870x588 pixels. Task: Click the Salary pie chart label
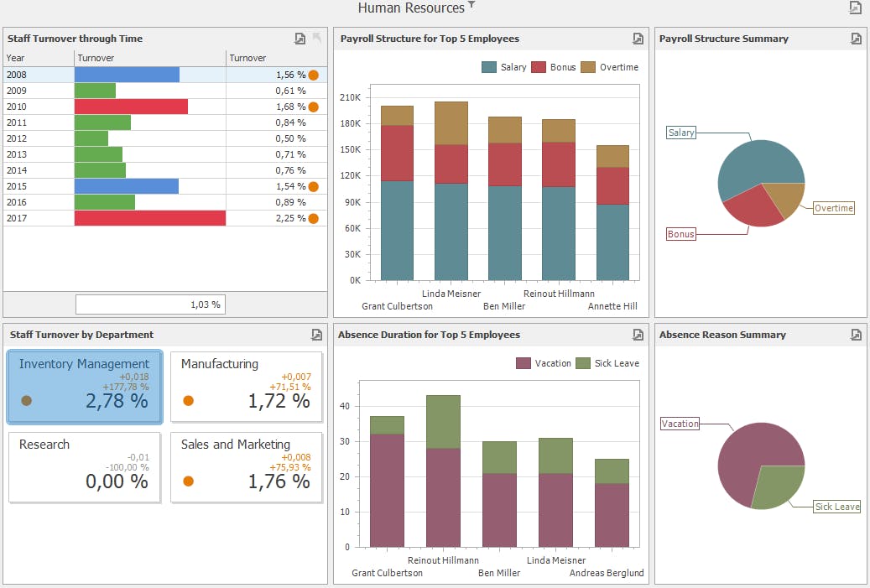680,133
